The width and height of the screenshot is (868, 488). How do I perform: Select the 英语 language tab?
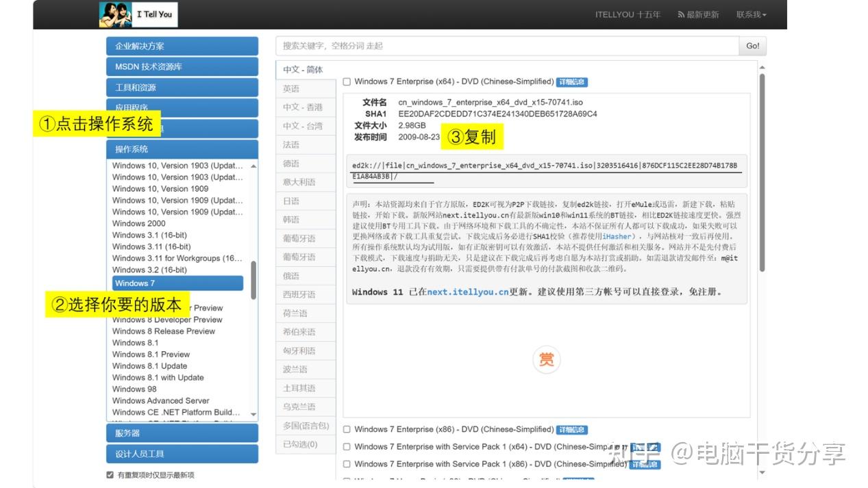(x=306, y=89)
